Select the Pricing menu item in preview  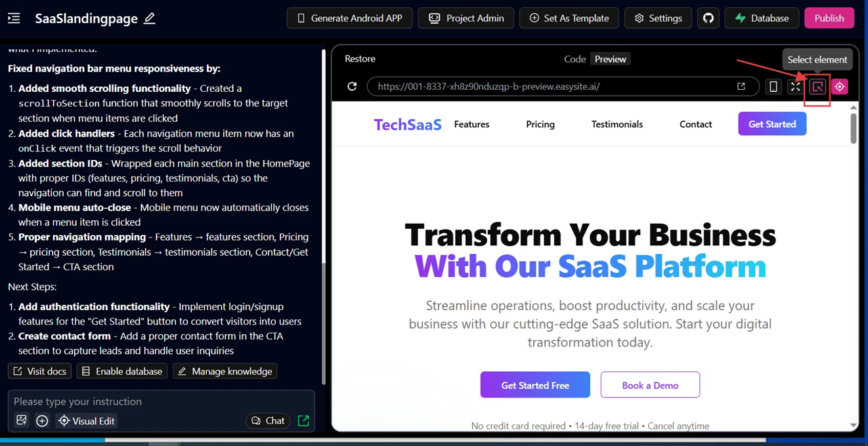tap(540, 124)
